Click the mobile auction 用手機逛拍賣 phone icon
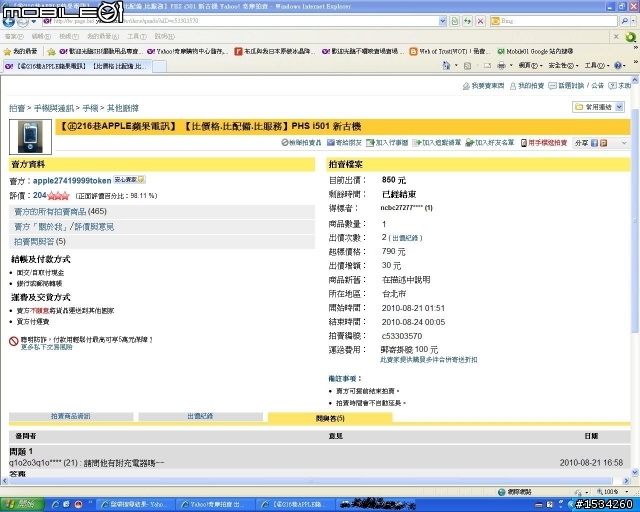This screenshot has height=512, width=640. pyautogui.click(x=524, y=142)
